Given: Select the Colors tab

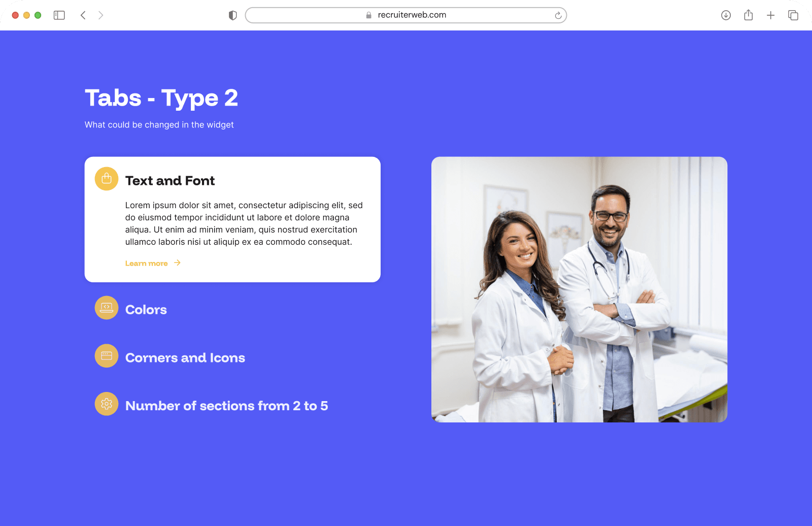Looking at the screenshot, I should (146, 310).
